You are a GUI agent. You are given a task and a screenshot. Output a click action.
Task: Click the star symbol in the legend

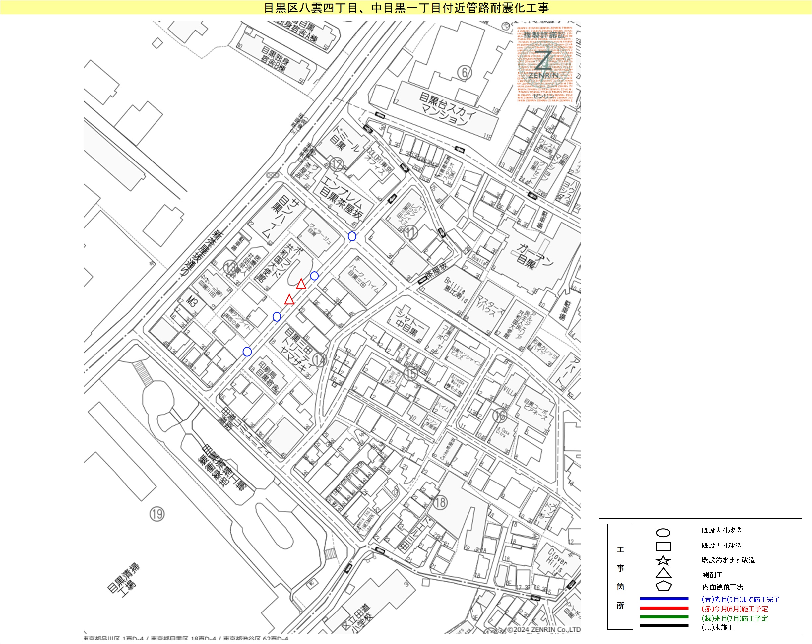pyautogui.click(x=663, y=560)
